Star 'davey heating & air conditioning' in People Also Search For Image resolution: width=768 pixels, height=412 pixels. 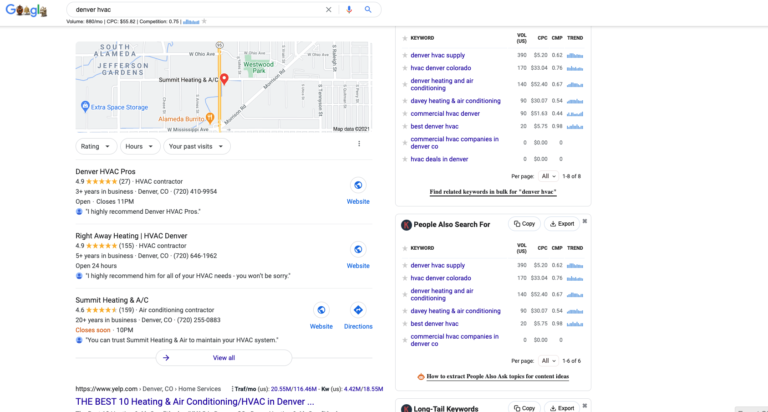point(405,311)
